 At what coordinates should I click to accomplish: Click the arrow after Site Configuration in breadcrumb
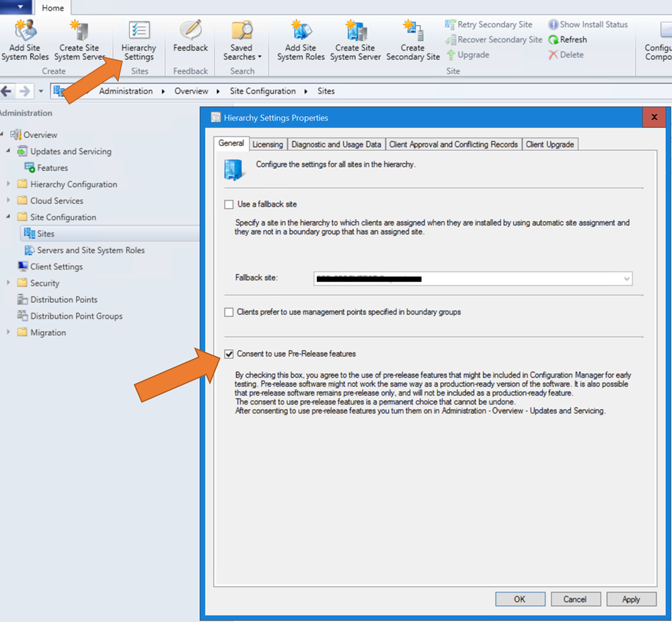point(306,92)
